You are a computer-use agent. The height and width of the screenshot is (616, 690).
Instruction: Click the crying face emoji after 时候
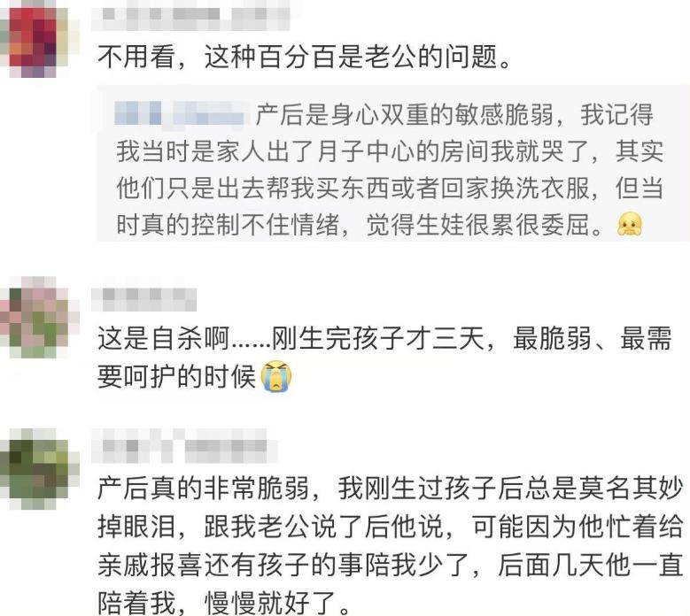pyautogui.click(x=276, y=376)
